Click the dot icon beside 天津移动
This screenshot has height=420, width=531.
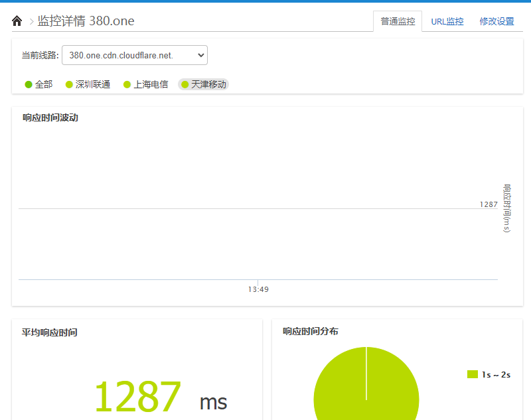coord(185,84)
